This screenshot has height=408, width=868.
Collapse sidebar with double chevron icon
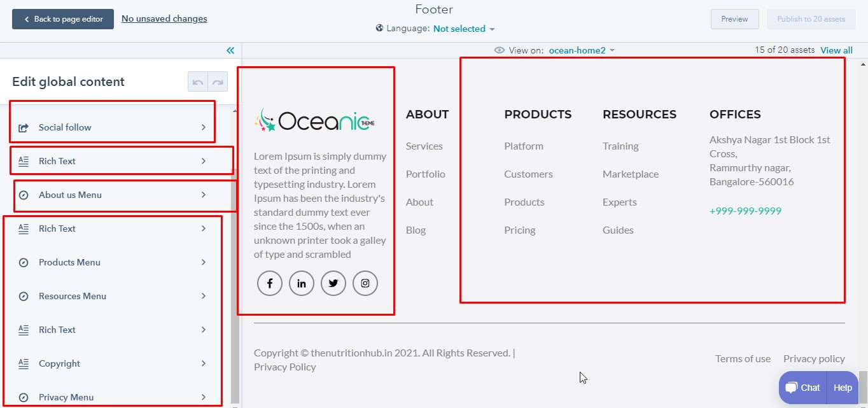pyautogui.click(x=230, y=50)
